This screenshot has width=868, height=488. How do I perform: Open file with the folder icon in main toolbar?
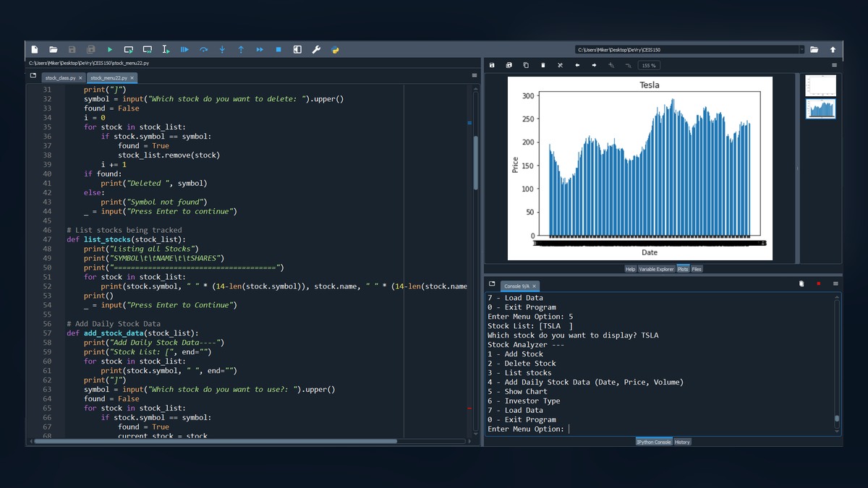(54, 50)
